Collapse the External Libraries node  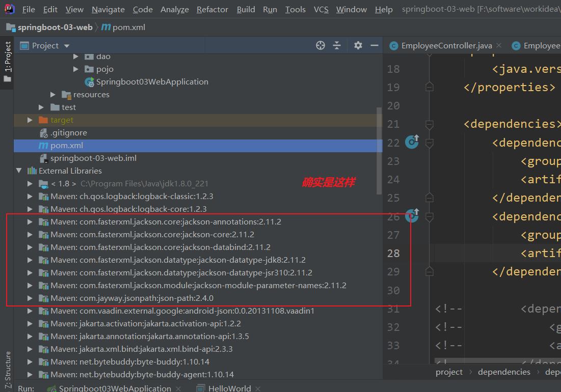[19, 171]
